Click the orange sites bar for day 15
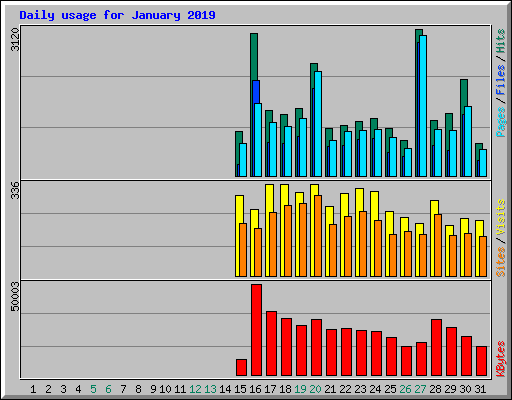The image size is (512, 400). click(x=243, y=250)
